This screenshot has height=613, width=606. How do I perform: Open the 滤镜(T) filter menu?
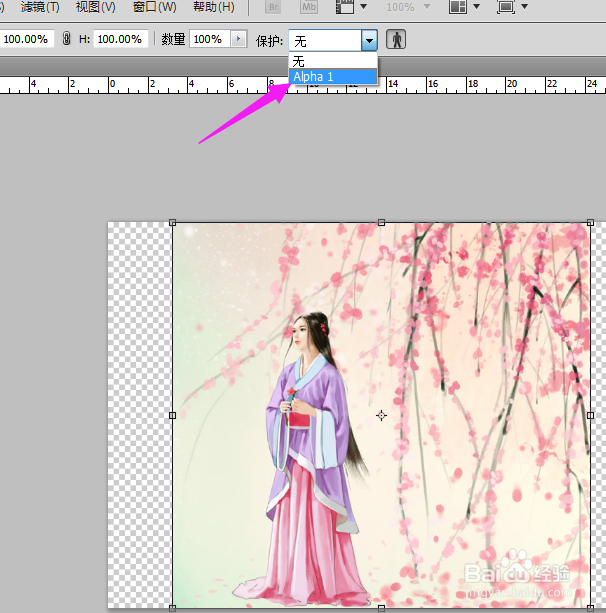tap(40, 7)
